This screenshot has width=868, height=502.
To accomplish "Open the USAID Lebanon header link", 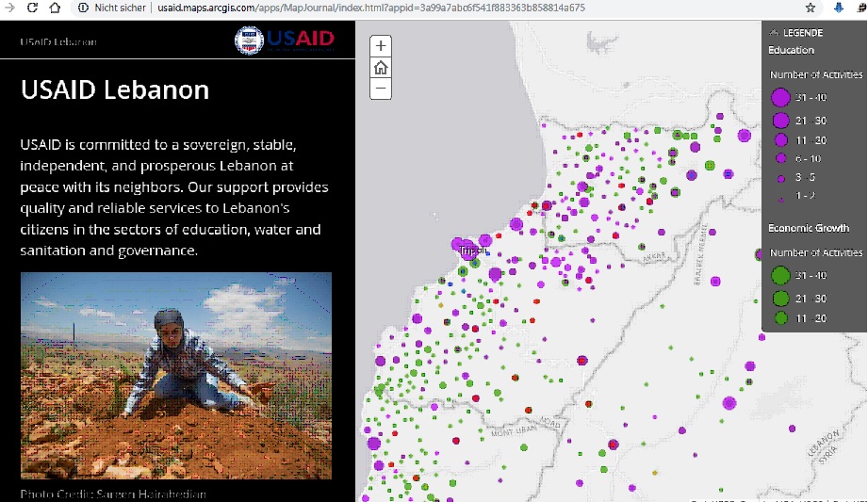I will (x=58, y=42).
